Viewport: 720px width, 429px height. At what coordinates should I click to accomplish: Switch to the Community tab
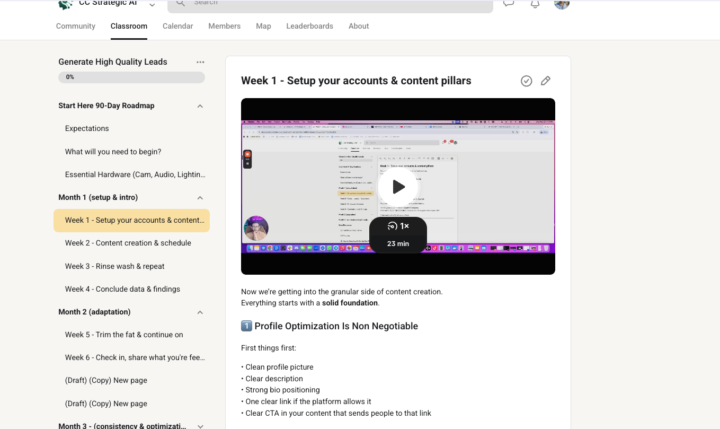(76, 26)
